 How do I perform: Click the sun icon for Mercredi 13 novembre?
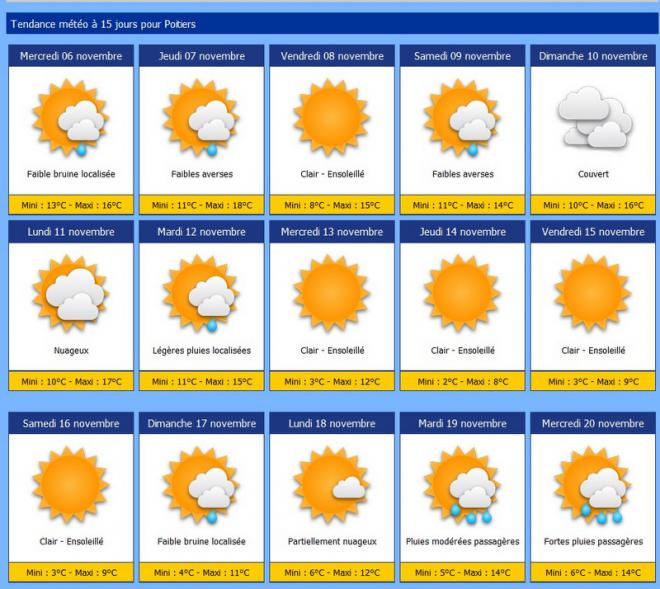tap(332, 293)
